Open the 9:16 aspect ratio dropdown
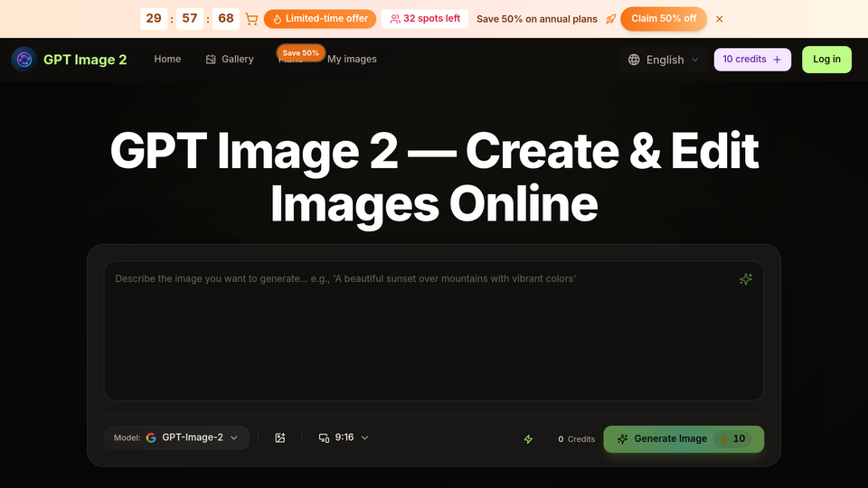Image resolution: width=868 pixels, height=488 pixels. pyautogui.click(x=344, y=437)
